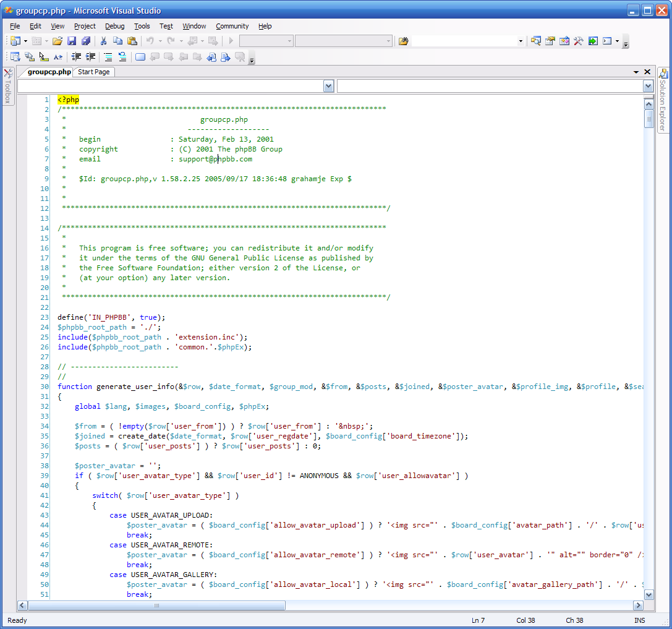Screen dimensions: 672x629
Task: Open the Undo history dropdown arrow
Action: pyautogui.click(x=160, y=41)
